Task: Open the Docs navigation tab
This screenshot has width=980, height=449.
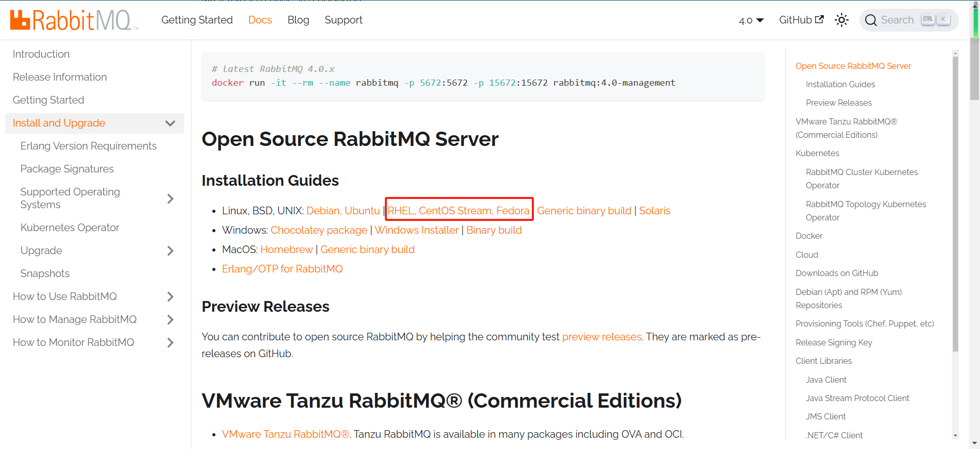Action: (260, 20)
